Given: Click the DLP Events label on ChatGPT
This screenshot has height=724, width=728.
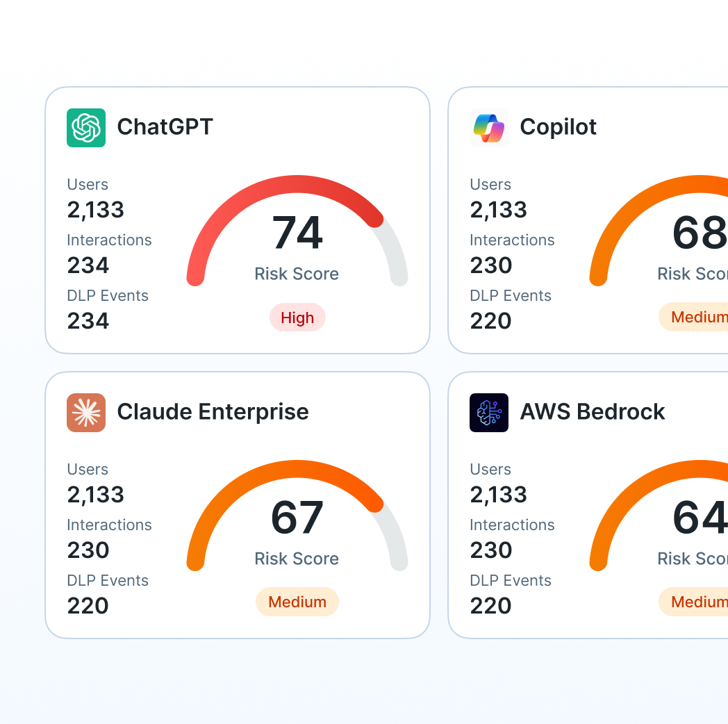Looking at the screenshot, I should click(108, 296).
